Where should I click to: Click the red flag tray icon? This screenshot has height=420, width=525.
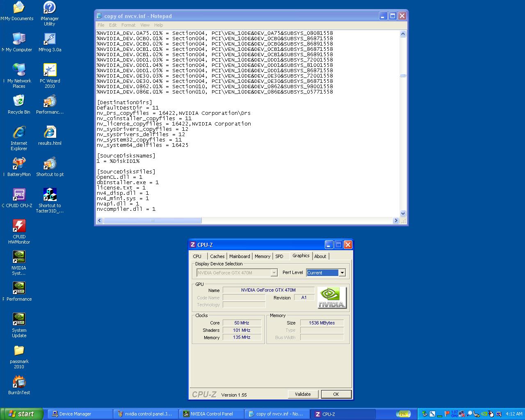click(447, 414)
